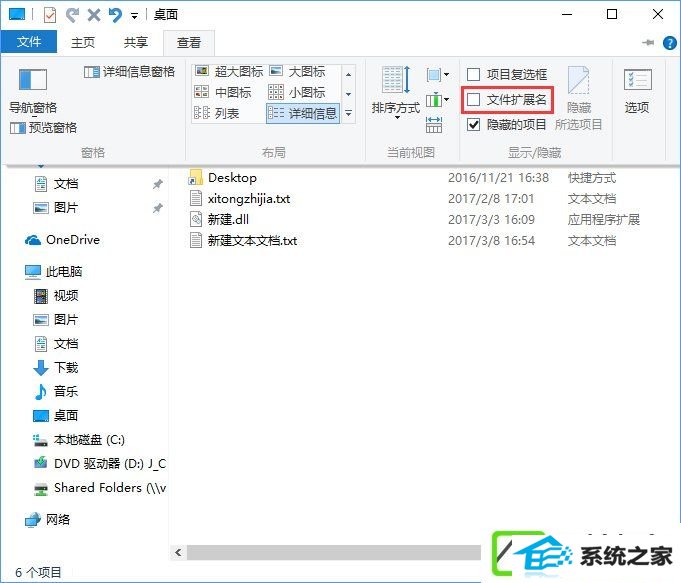Choose 列表 layout
The height and width of the screenshot is (583, 681).
[216, 113]
